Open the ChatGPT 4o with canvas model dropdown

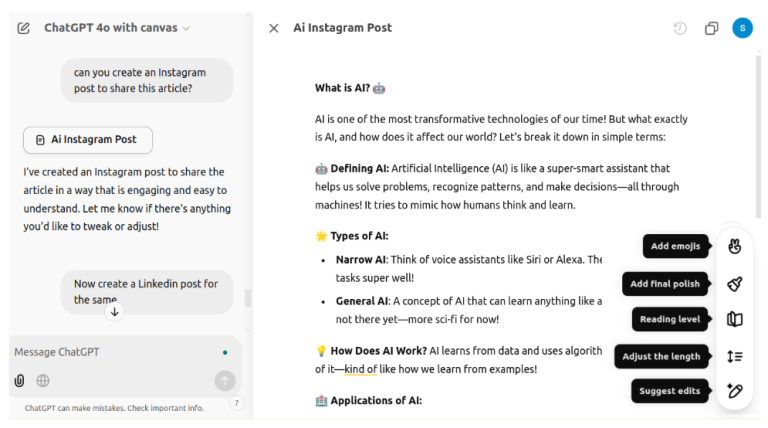117,28
